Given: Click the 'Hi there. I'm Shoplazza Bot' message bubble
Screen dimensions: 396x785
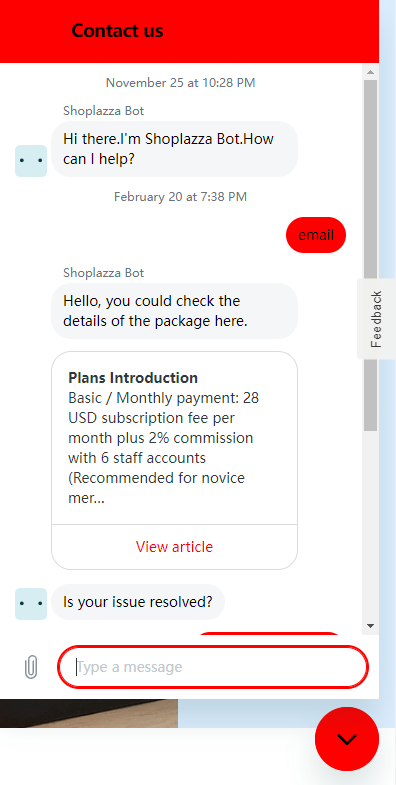Looking at the screenshot, I should (x=174, y=149).
